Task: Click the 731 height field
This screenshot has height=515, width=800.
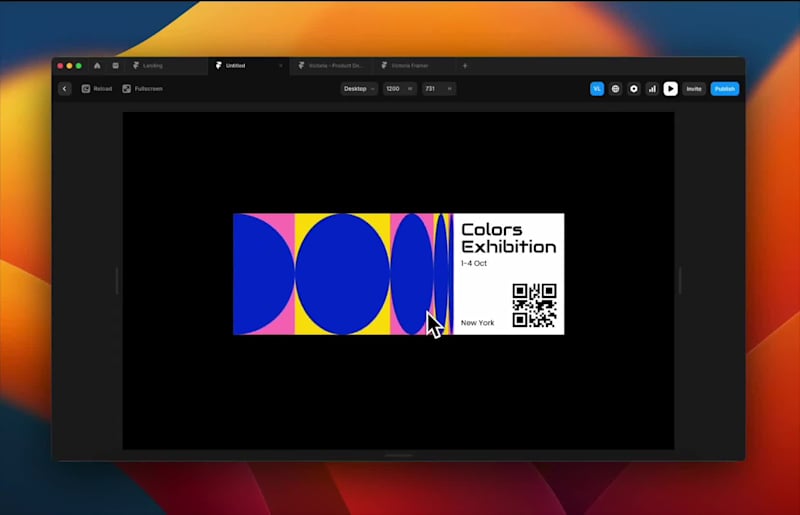Action: tap(438, 89)
